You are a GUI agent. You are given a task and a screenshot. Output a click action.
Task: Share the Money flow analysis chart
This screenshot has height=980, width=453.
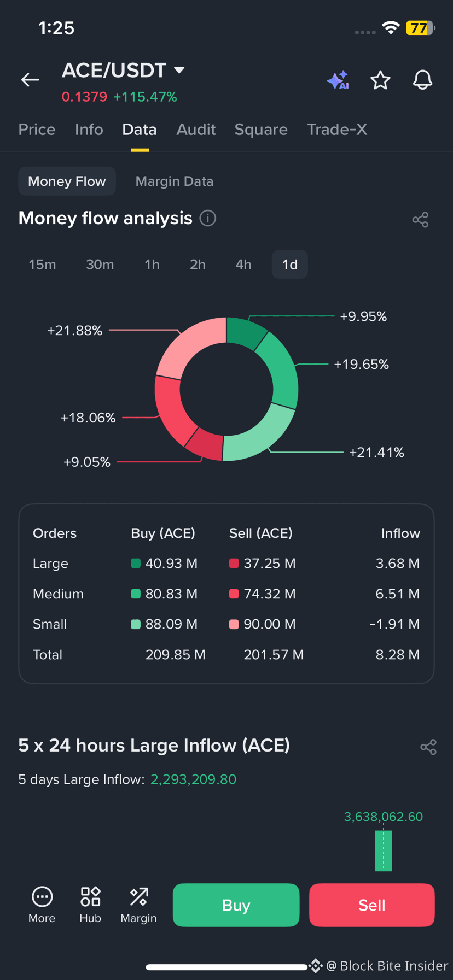pyautogui.click(x=420, y=220)
